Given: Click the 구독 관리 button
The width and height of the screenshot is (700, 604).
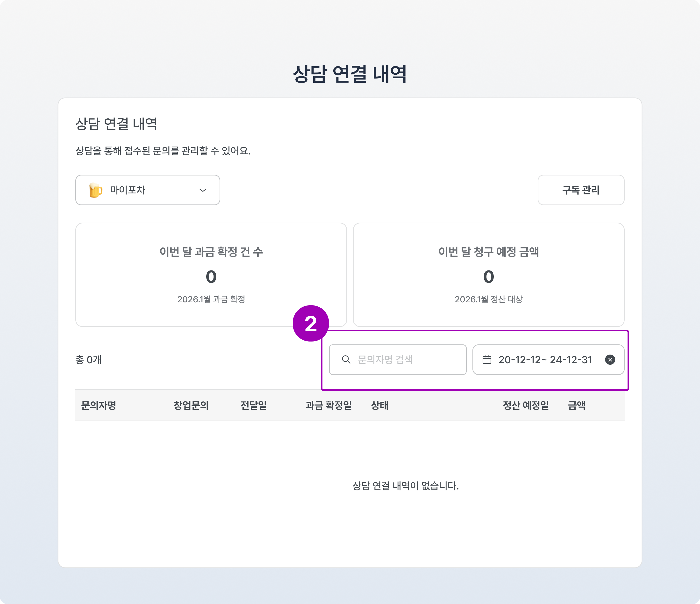Looking at the screenshot, I should coord(581,190).
